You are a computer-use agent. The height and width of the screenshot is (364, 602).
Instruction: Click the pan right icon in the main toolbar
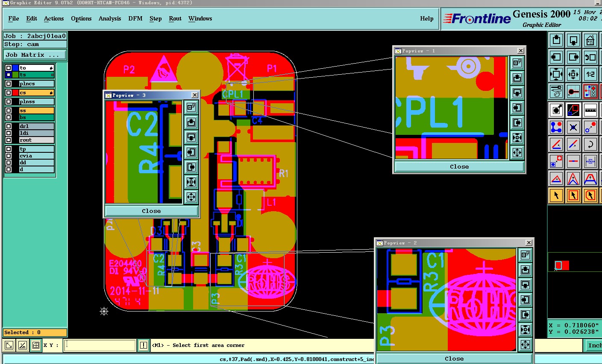(x=573, y=57)
